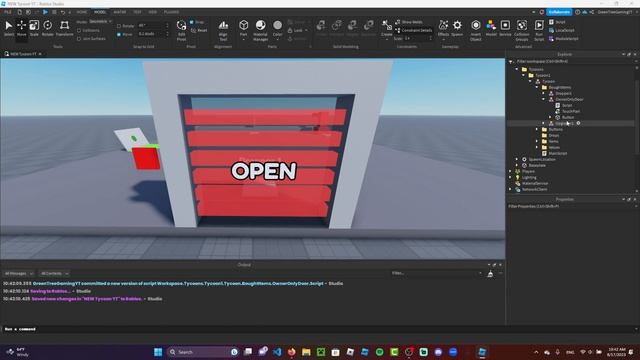Open Insert Object dialog
Image resolution: width=640 pixels, height=360 pixels.
(476, 30)
